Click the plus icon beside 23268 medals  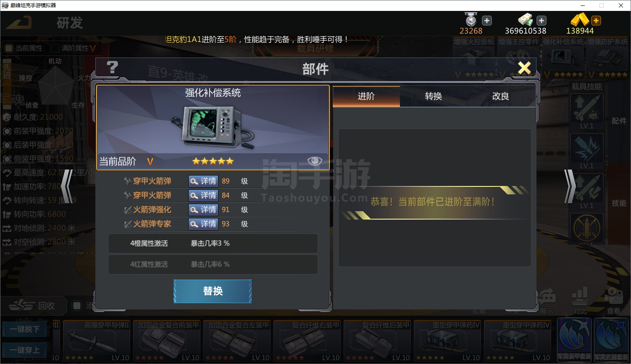tap(487, 21)
